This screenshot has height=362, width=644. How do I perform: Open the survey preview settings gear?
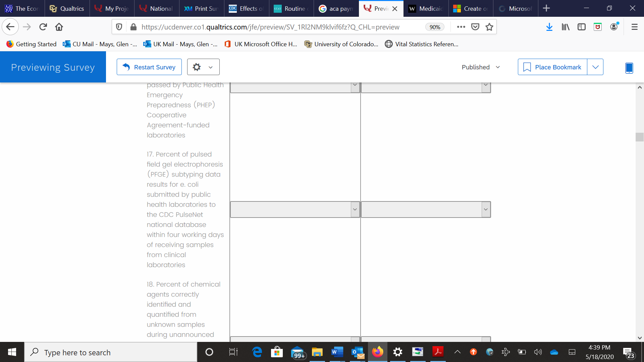coord(203,67)
